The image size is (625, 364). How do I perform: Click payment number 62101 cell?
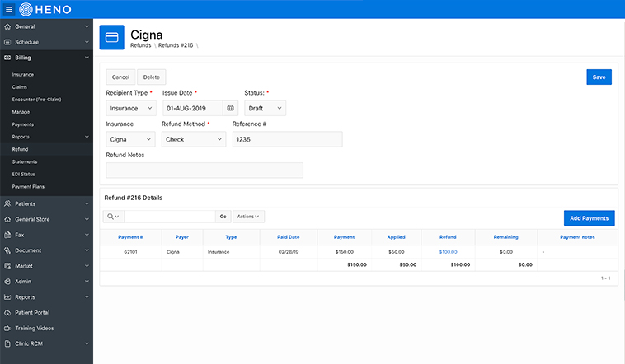(x=130, y=252)
